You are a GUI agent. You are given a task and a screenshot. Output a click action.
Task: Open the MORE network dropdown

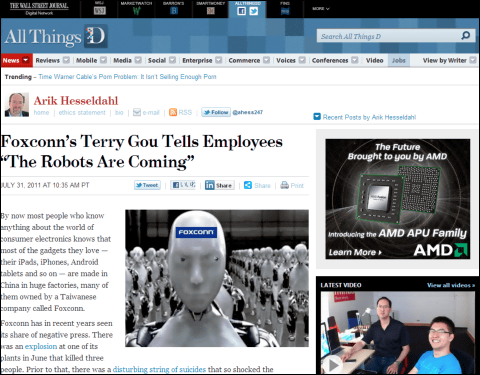point(321,9)
